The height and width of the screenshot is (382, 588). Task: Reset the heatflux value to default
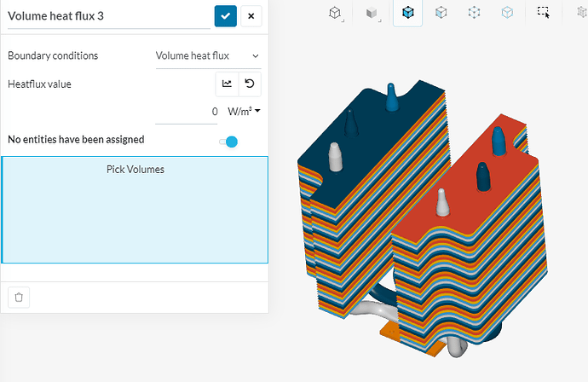tap(250, 84)
